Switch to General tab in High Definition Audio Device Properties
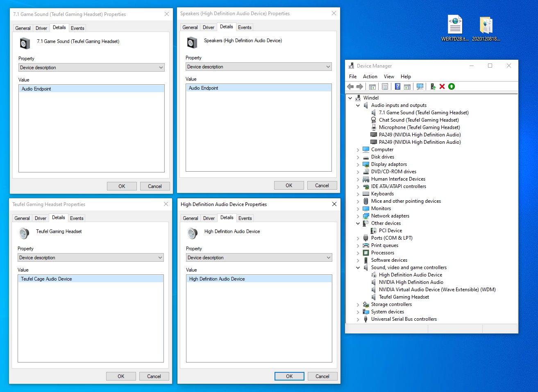 191,218
